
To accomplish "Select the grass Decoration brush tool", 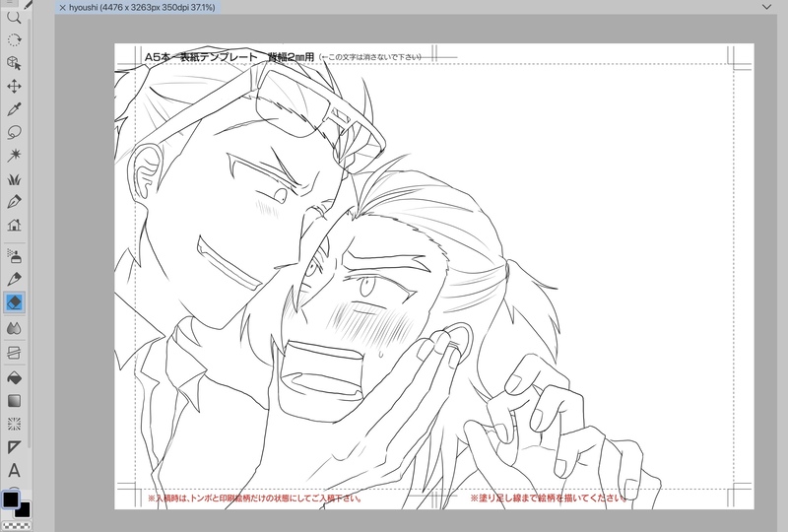I will tap(14, 179).
